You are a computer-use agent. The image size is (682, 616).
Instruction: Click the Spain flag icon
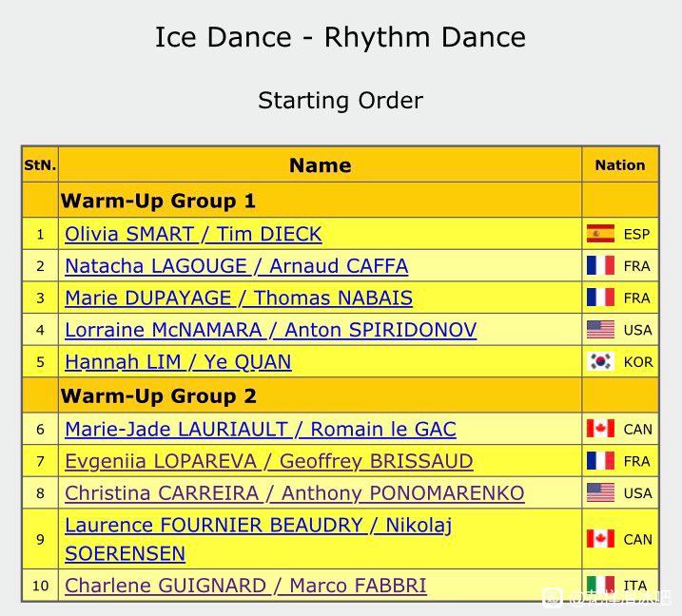click(600, 234)
